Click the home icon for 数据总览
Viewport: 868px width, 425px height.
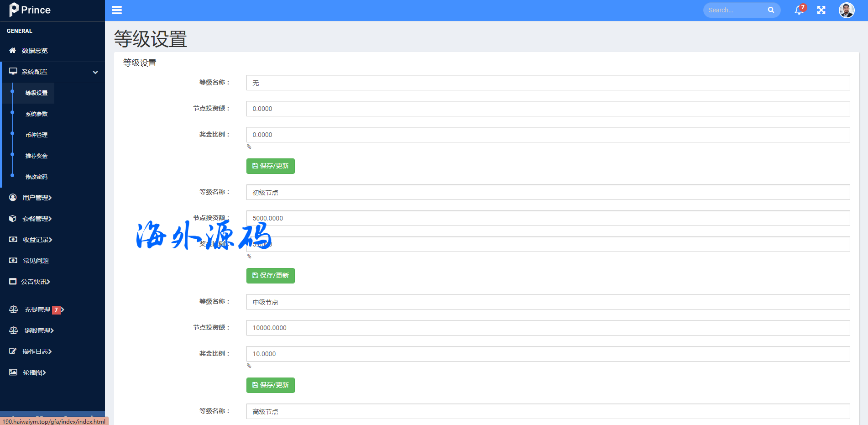12,51
